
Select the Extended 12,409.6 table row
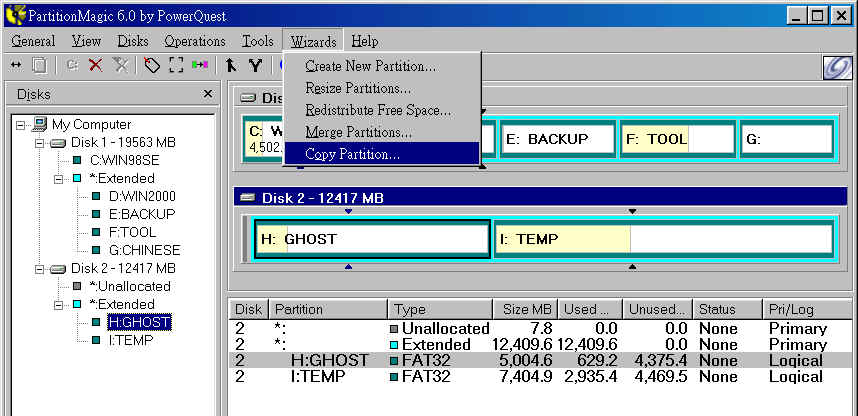pos(541,345)
